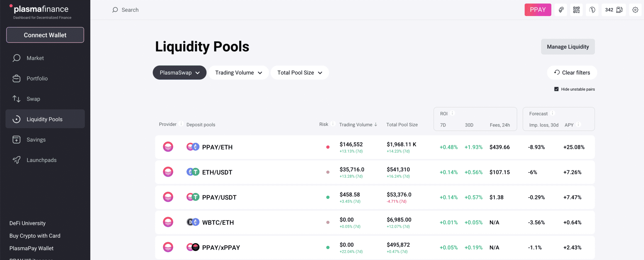This screenshot has width=644, height=260.
Task: Select the PPAY/ETH pool name
Action: 217,147
